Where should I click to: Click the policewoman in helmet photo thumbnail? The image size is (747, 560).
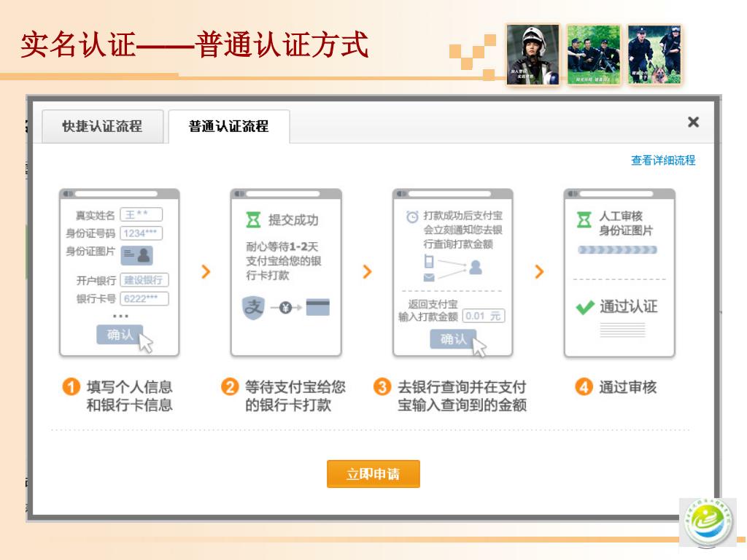point(533,55)
